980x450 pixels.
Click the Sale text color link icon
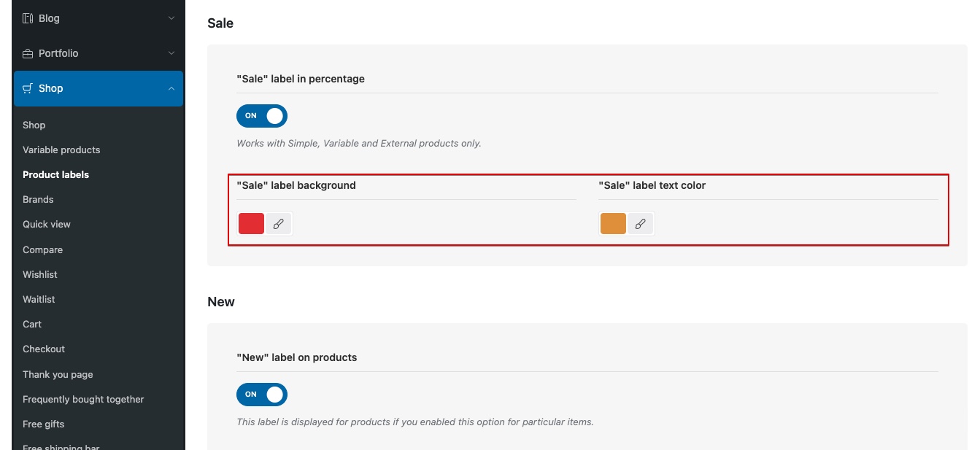(x=640, y=224)
